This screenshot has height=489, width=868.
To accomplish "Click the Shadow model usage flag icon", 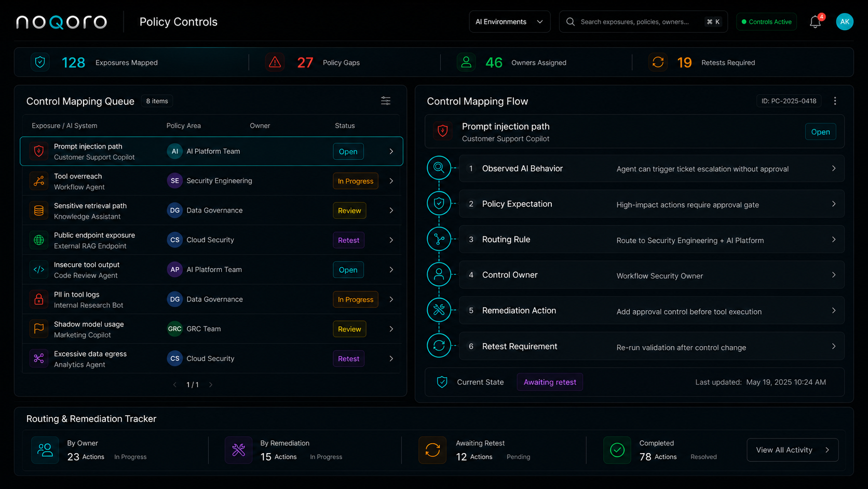I will click(x=39, y=329).
